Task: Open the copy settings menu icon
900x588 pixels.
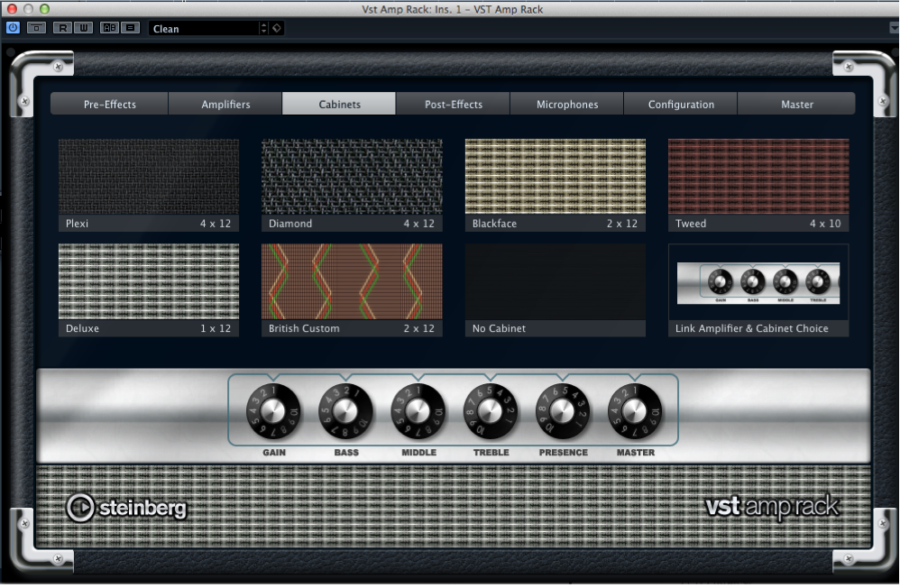Action: pyautogui.click(x=130, y=28)
